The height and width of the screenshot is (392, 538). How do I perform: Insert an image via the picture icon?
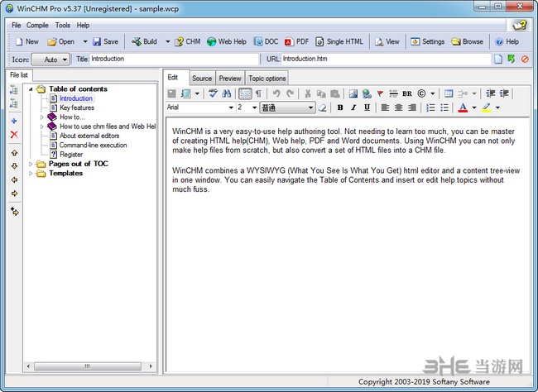(x=353, y=93)
